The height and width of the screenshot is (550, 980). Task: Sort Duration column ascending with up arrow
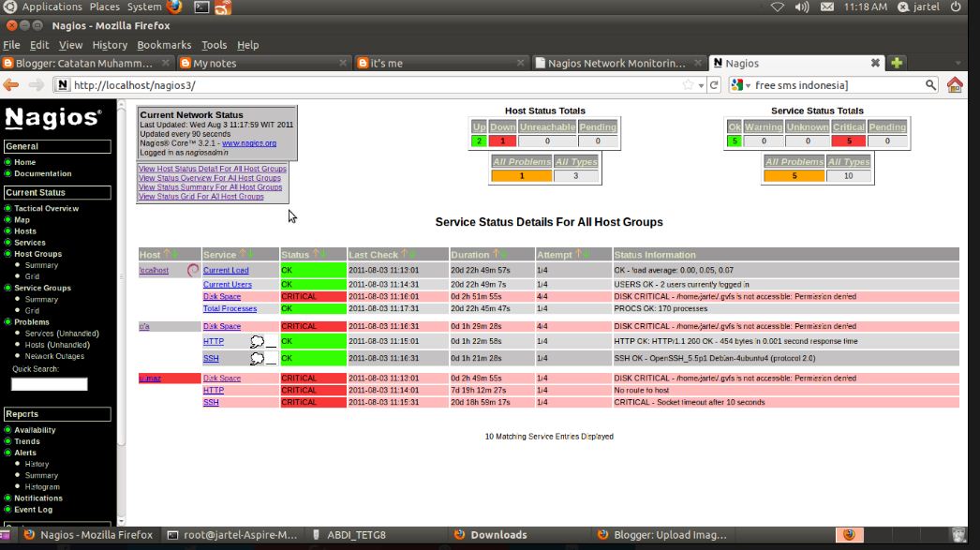click(x=497, y=254)
